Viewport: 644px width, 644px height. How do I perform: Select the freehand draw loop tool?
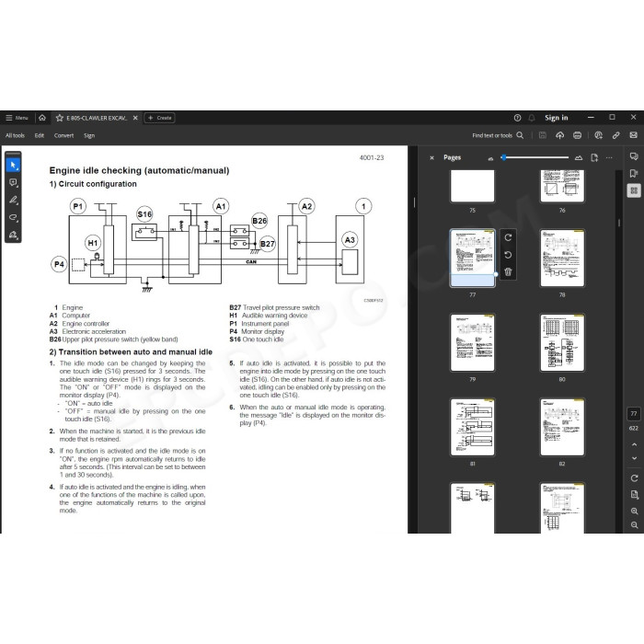point(13,217)
